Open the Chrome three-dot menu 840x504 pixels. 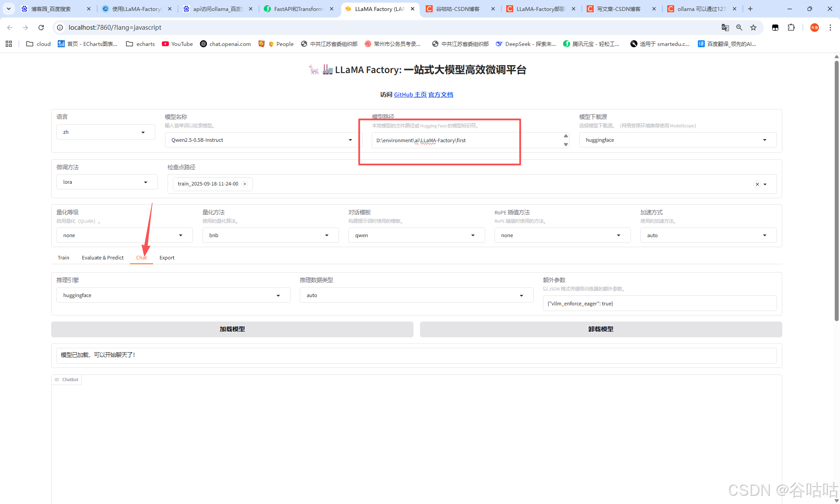point(830,28)
